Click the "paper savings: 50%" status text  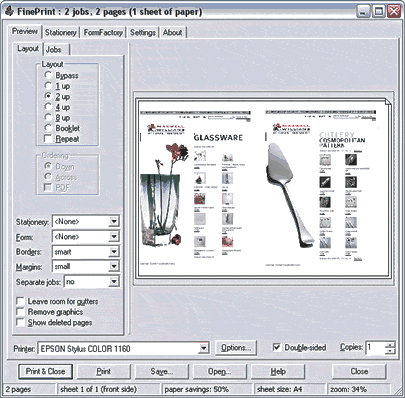click(197, 389)
